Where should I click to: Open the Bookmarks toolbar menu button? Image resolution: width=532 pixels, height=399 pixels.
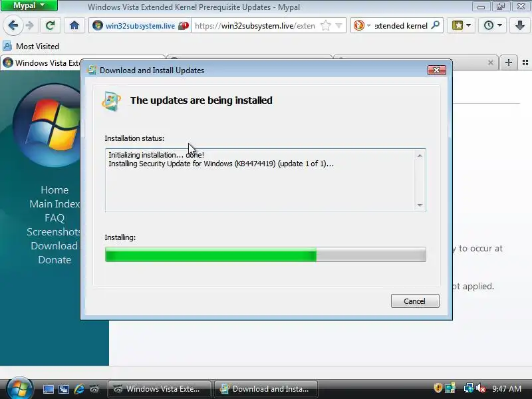click(461, 25)
